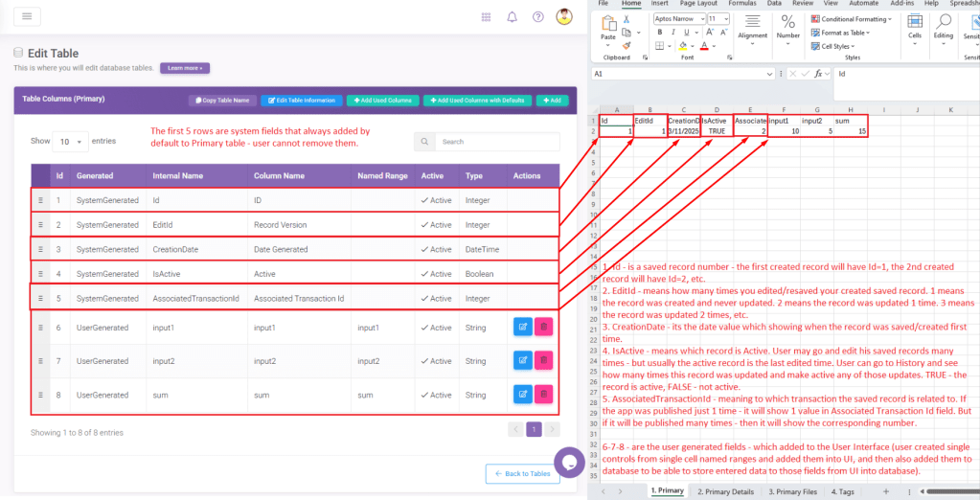Open the Conditional Formatting dropdown
Viewport: 980px width, 500px height.
853,18
